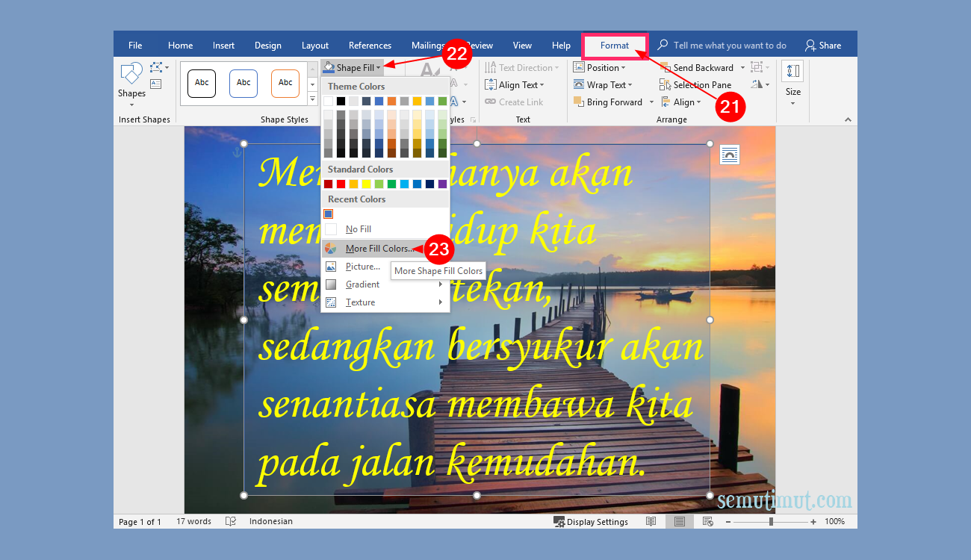The height and width of the screenshot is (560, 971).
Task: Click the Share button
Action: pyautogui.click(x=822, y=46)
